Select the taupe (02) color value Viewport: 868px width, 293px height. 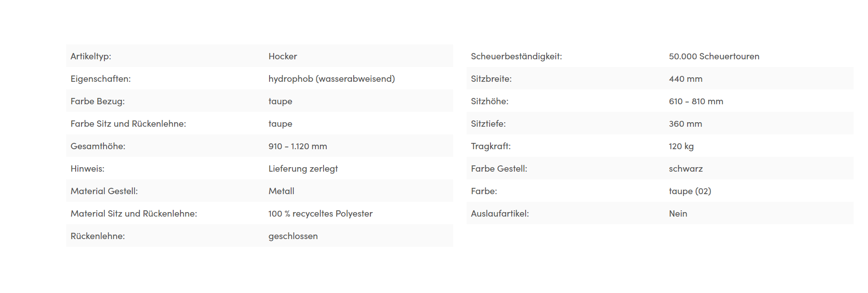(690, 191)
